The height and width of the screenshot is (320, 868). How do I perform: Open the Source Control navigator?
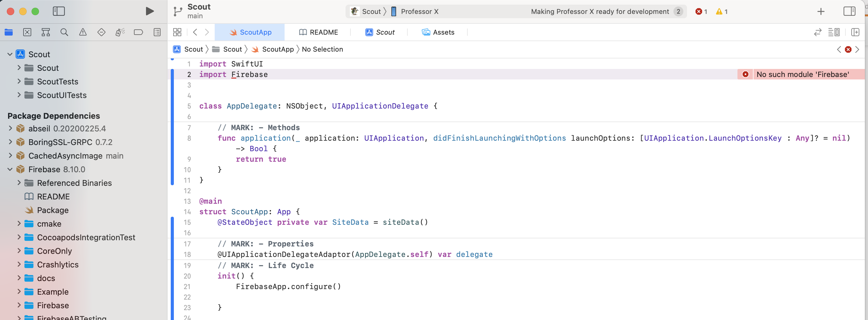[27, 32]
